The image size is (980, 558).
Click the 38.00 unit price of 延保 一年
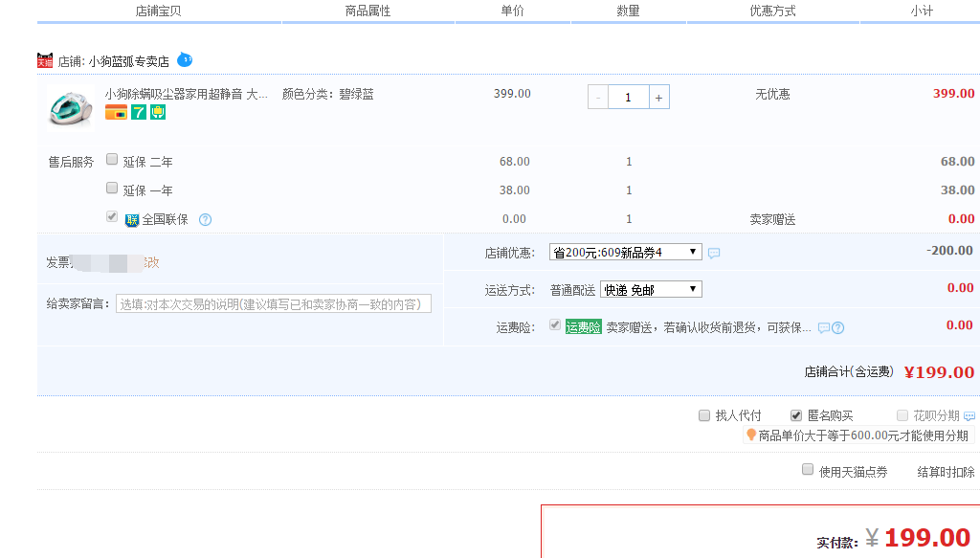tap(514, 190)
